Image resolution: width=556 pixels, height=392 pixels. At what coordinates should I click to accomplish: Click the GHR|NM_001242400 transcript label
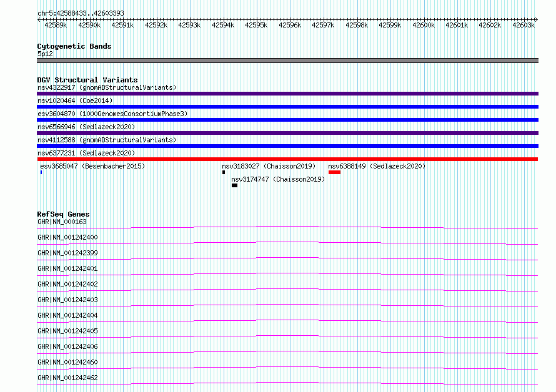tap(67, 237)
